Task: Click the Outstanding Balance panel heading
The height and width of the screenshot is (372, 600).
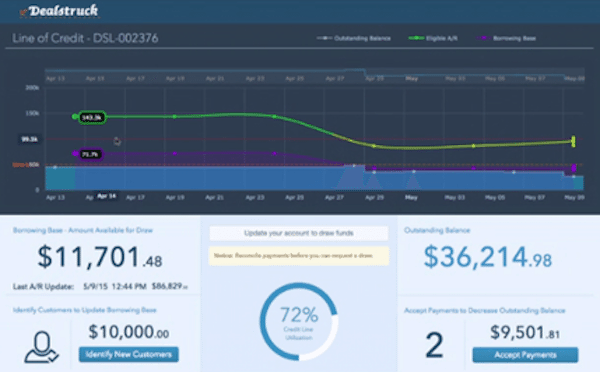Action: (x=437, y=230)
